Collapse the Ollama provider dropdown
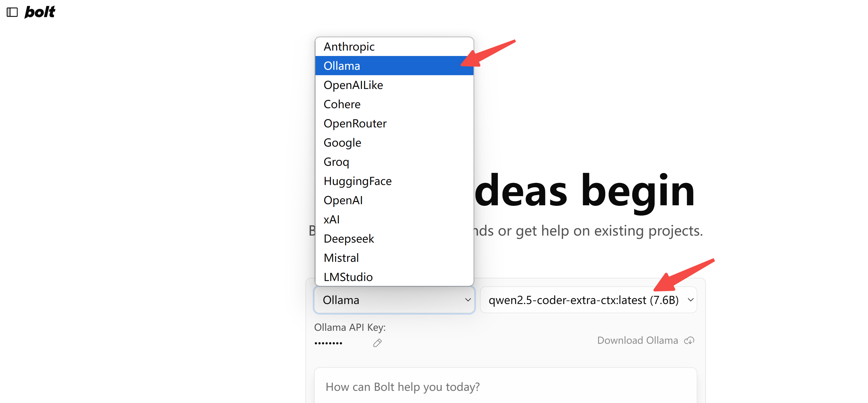The height and width of the screenshot is (403, 868). pos(394,300)
